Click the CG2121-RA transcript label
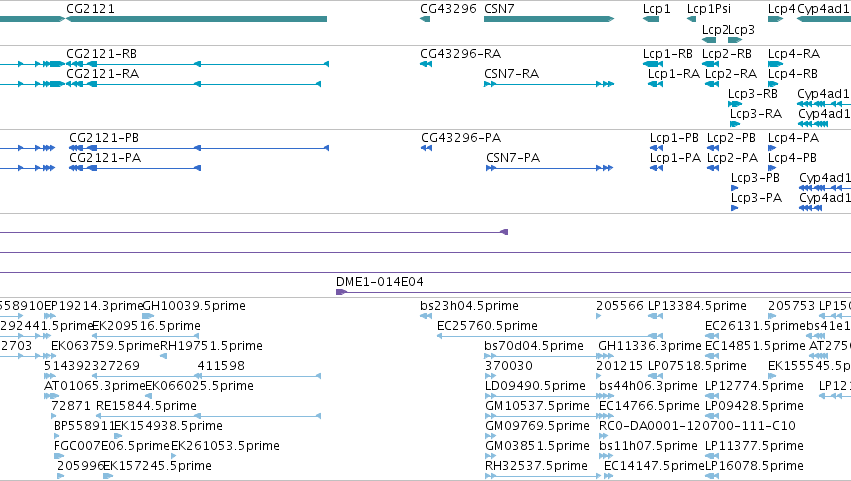The width and height of the screenshot is (851, 481). click(103, 74)
